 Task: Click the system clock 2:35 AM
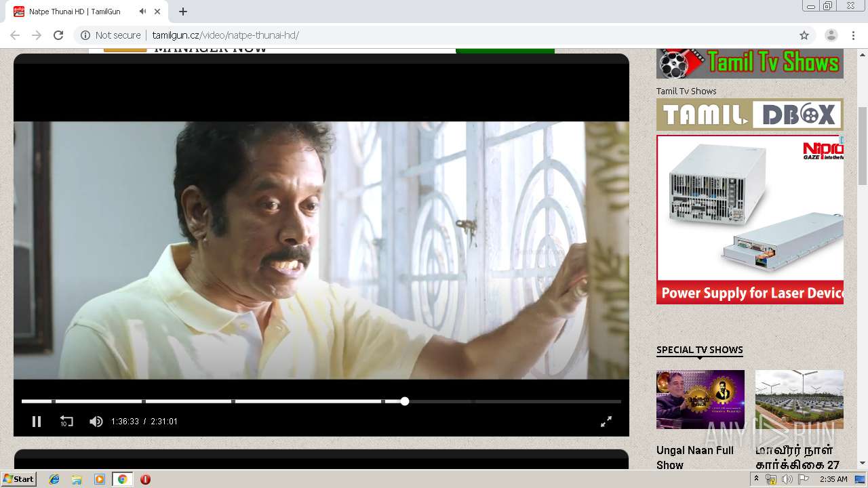(x=833, y=479)
